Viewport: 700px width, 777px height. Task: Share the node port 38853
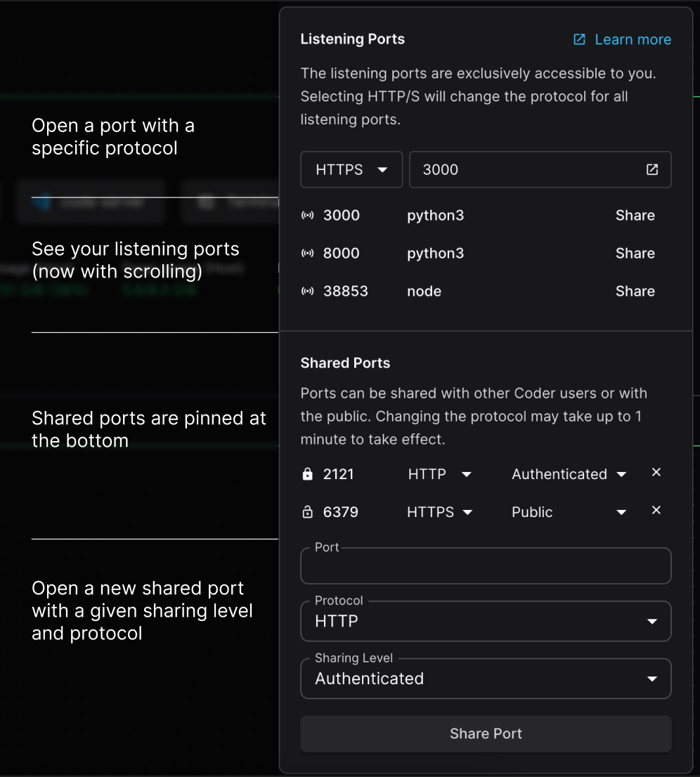click(635, 291)
